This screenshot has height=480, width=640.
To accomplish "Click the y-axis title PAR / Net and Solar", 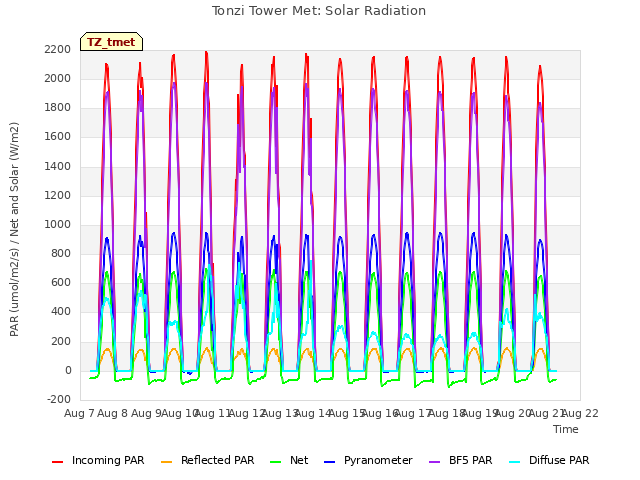I will click(14, 229).
